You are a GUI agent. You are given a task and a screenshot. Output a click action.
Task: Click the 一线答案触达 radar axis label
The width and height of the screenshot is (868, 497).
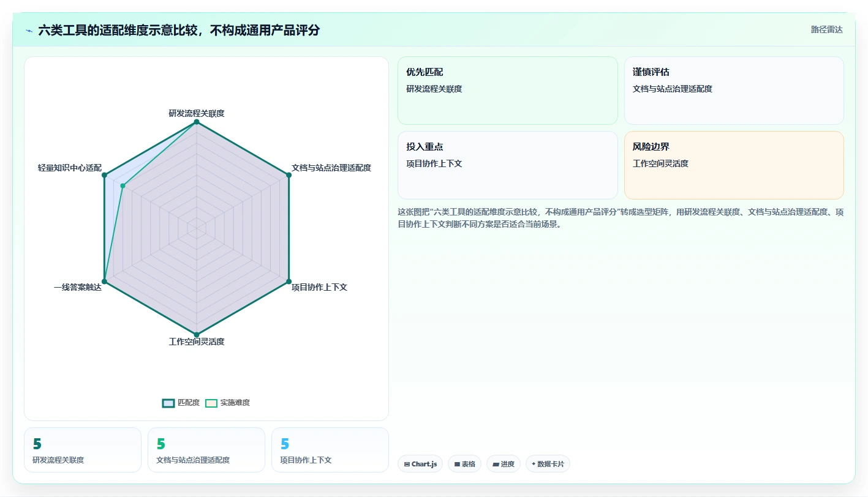pyautogui.click(x=77, y=287)
